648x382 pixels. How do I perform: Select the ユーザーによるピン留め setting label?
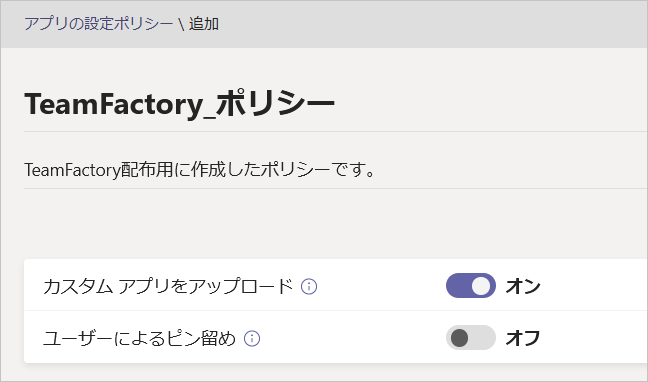(140, 339)
